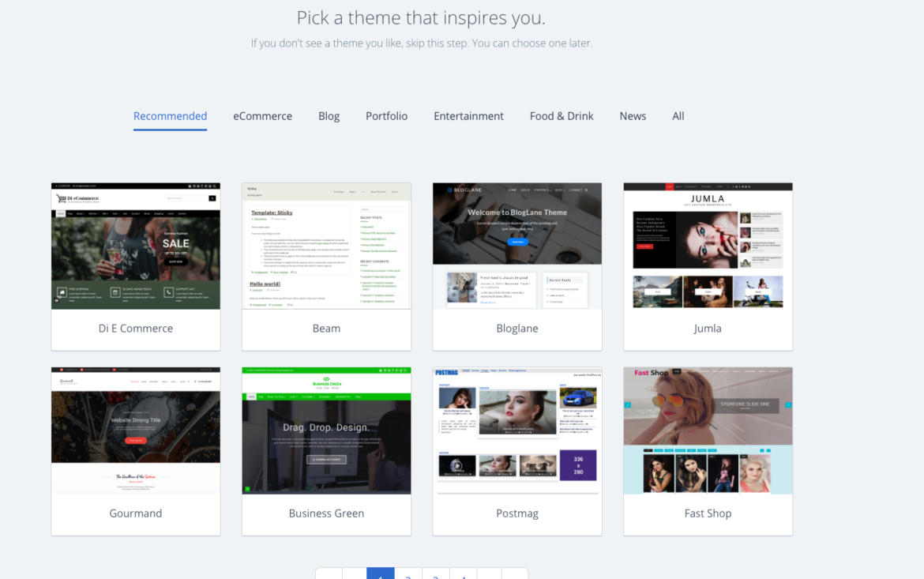Select the Fast Shop theme preview
The height and width of the screenshot is (579, 924).
point(708,430)
